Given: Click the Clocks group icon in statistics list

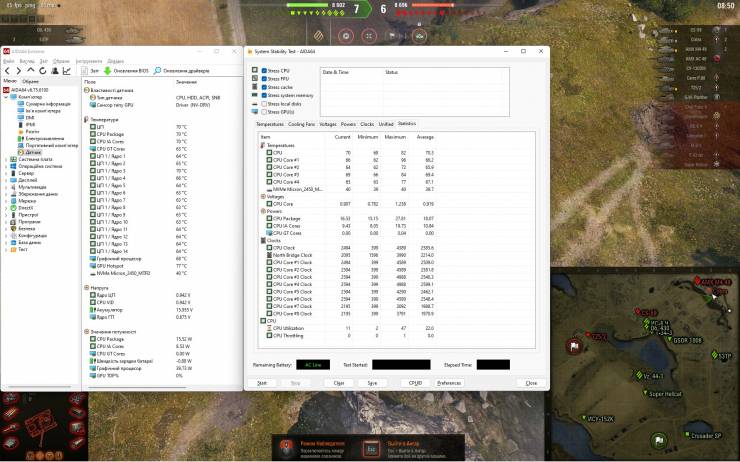Looking at the screenshot, I should (263, 240).
